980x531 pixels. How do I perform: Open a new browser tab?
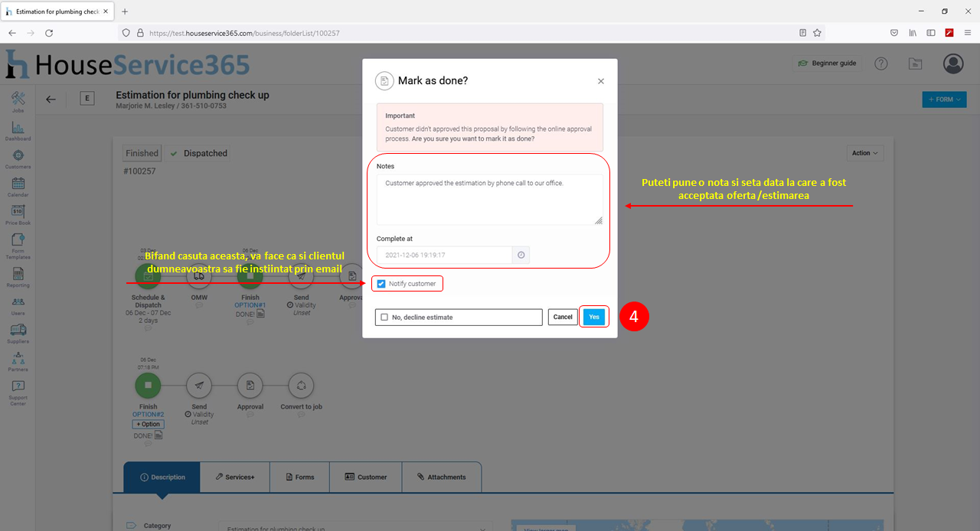pyautogui.click(x=125, y=11)
